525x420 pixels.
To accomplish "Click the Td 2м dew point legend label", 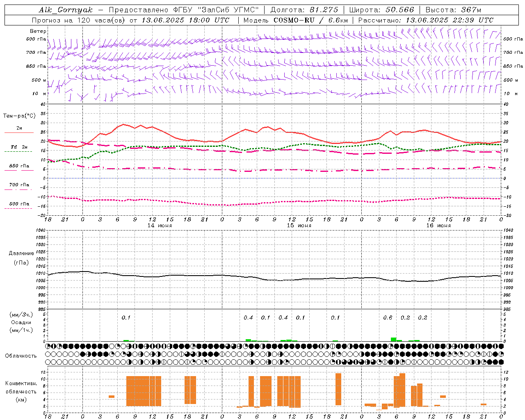I will pyautogui.click(x=19, y=147).
